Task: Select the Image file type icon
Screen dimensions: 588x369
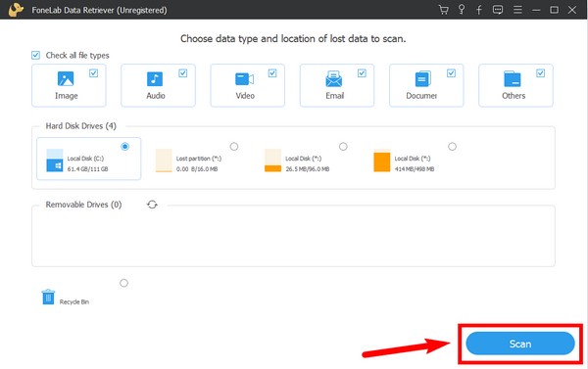Action: (66, 78)
